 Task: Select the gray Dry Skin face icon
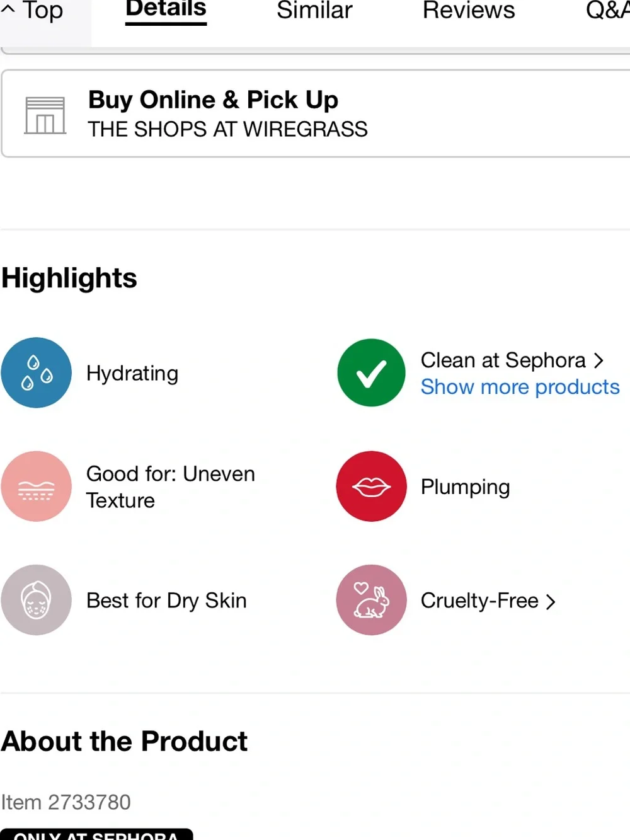point(36,600)
